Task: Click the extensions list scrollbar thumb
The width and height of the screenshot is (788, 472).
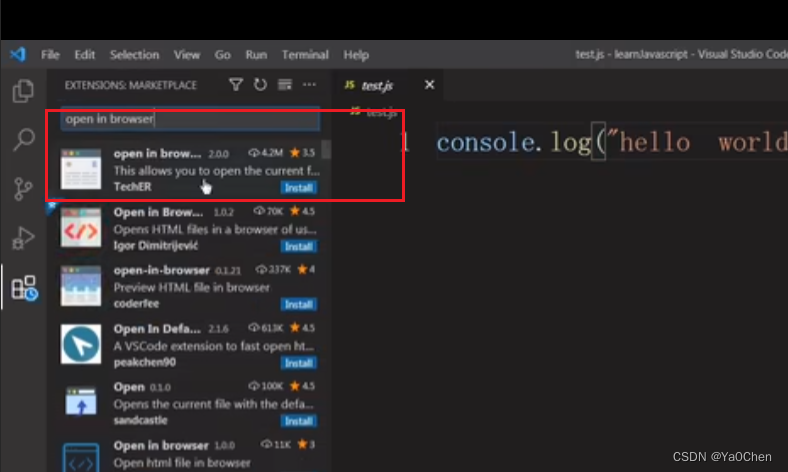Action: (326, 149)
